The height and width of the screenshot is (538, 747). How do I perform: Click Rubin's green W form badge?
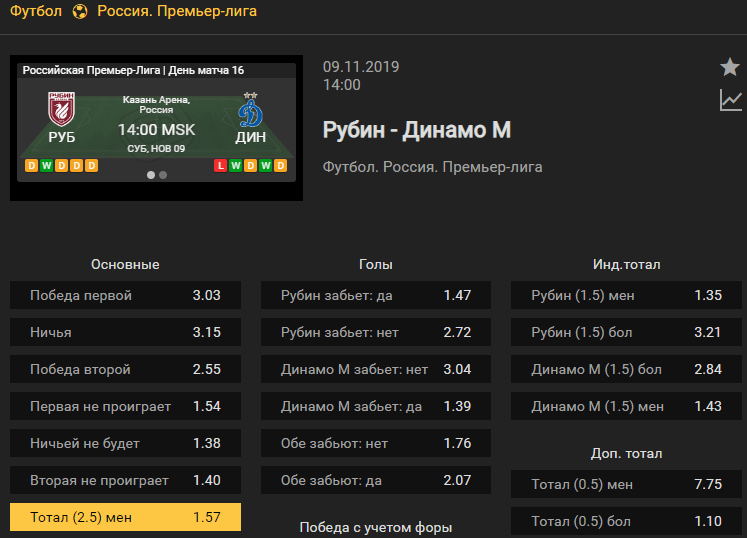point(46,165)
